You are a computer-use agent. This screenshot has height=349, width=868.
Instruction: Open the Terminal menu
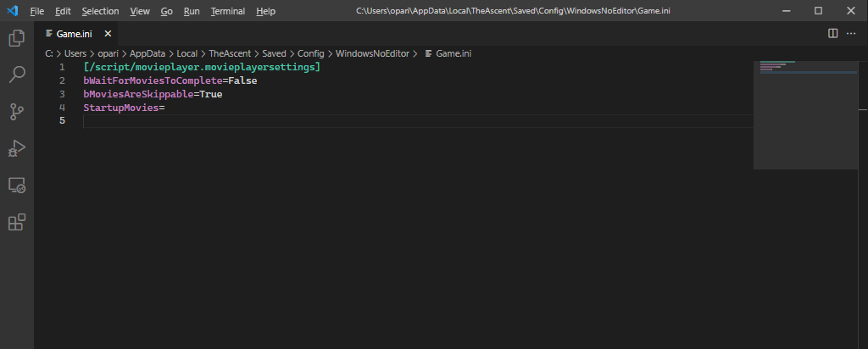coord(227,11)
